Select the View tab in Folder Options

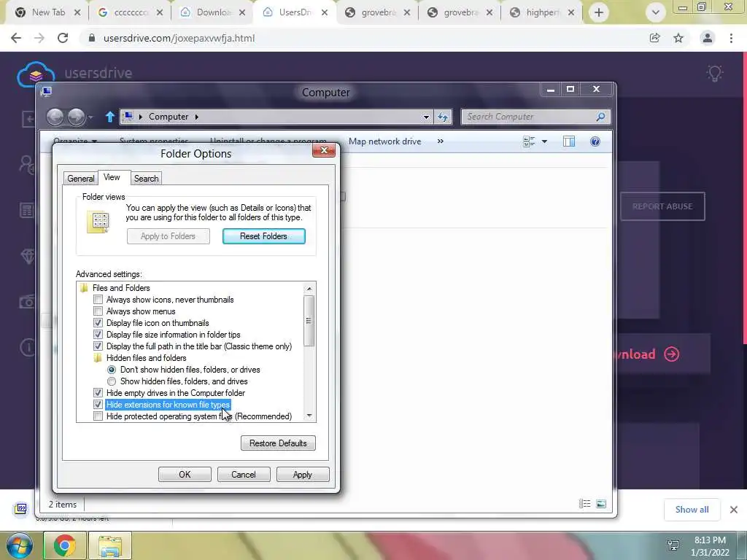point(112,177)
